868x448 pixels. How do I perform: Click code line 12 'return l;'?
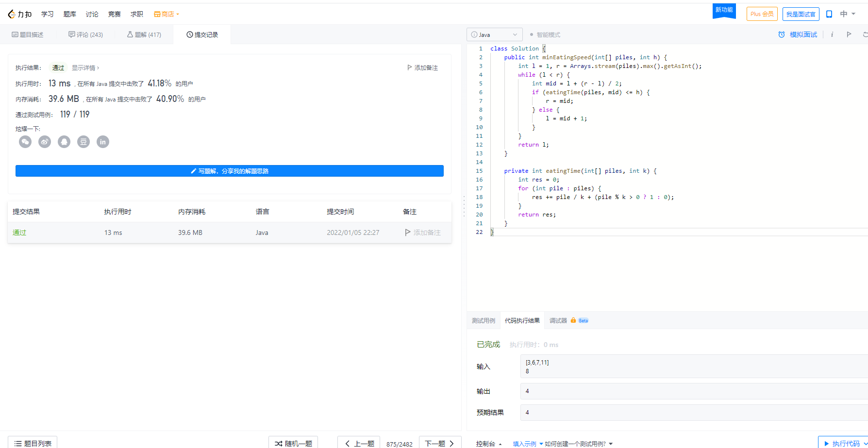pos(533,145)
